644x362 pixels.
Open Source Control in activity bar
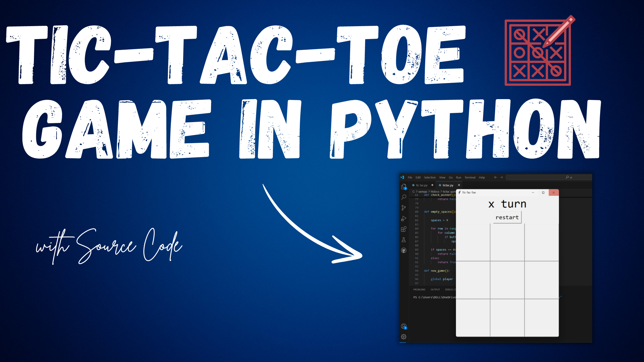tap(404, 208)
